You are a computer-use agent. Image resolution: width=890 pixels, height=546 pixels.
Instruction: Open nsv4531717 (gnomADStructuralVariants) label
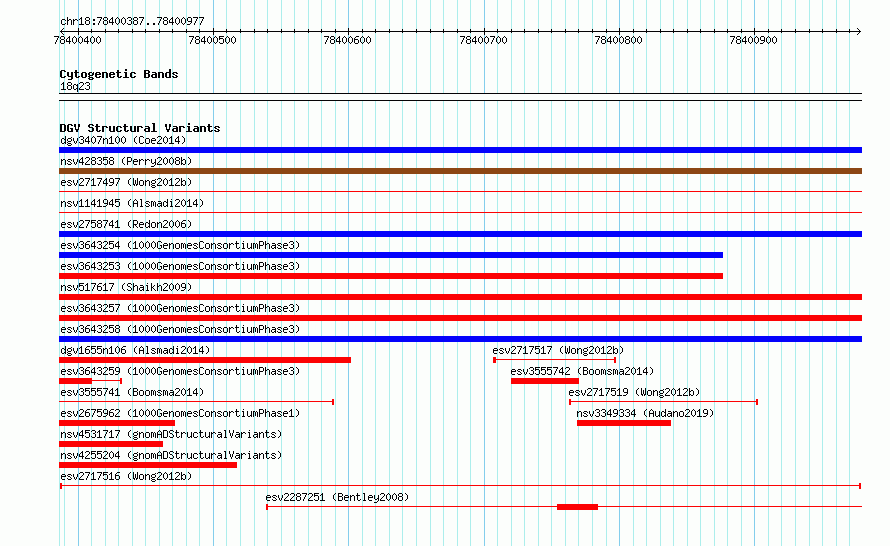(x=171, y=434)
